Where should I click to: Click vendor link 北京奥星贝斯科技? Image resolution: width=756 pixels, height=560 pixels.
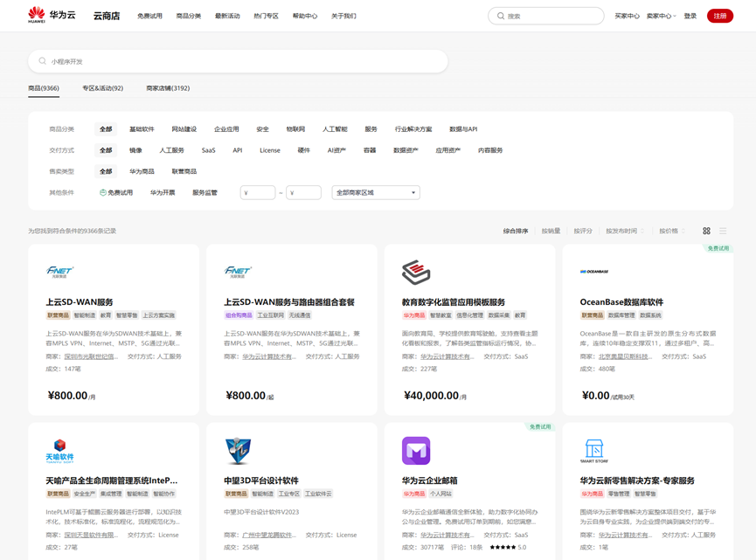[x=626, y=356]
